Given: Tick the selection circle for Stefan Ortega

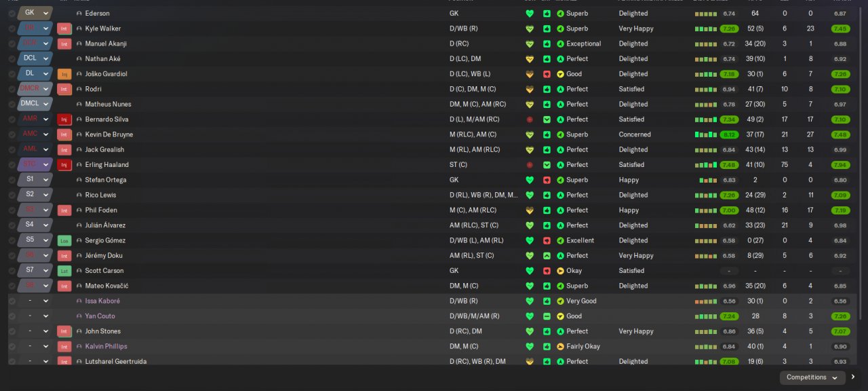Looking at the screenshot, I should (x=12, y=180).
